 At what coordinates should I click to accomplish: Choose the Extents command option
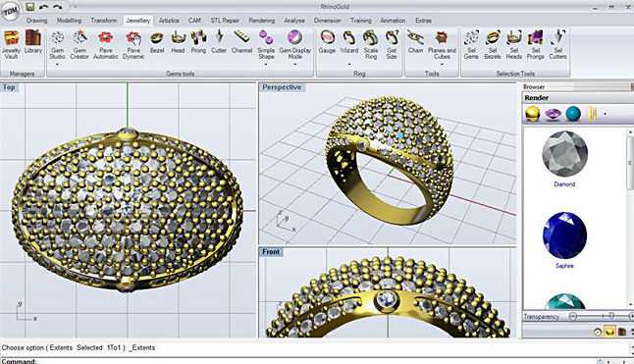click(x=61, y=347)
